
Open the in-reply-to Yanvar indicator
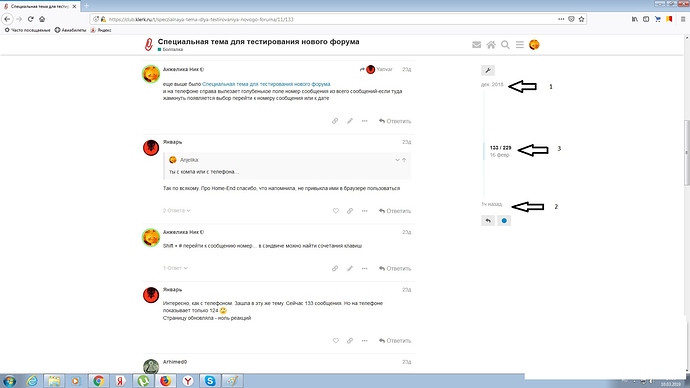pyautogui.click(x=376, y=70)
